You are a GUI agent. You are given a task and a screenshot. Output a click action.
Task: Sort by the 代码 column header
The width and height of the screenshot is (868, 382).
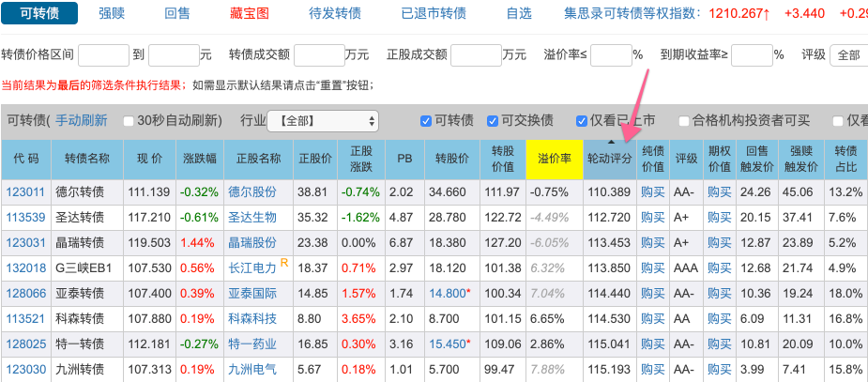click(26, 159)
